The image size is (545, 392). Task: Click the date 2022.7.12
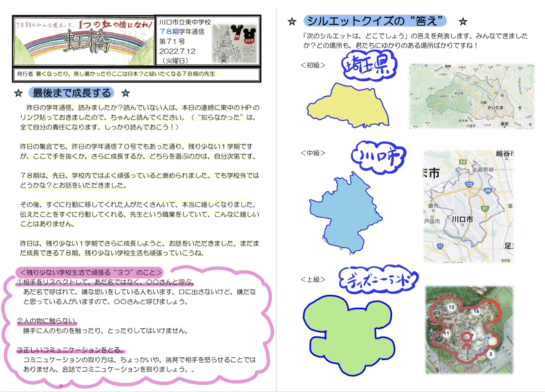(177, 51)
